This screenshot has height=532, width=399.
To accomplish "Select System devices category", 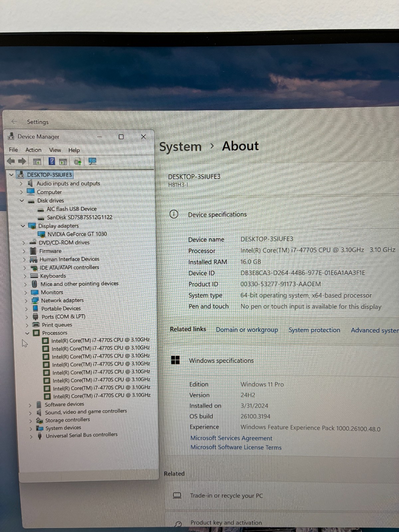I will 63,428.
